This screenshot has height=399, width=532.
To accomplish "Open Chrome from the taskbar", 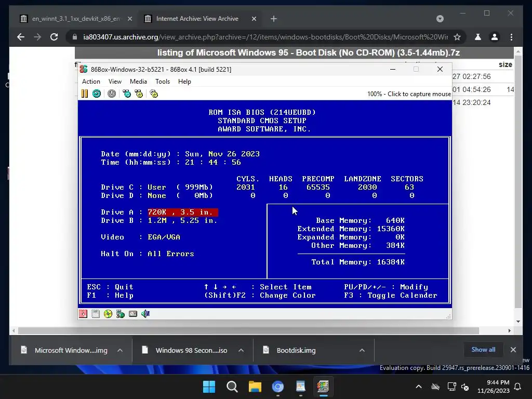I will (x=278, y=387).
